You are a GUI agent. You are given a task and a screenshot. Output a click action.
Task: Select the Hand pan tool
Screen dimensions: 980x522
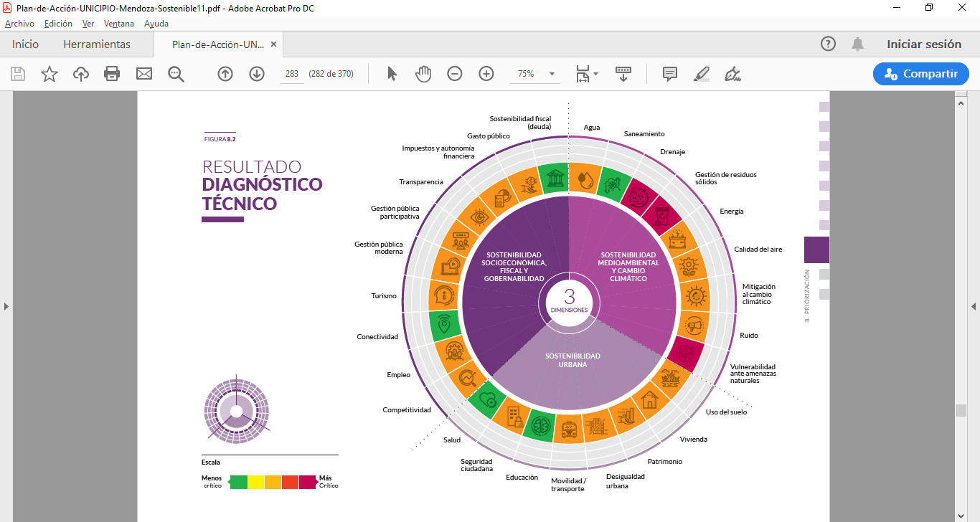point(423,73)
